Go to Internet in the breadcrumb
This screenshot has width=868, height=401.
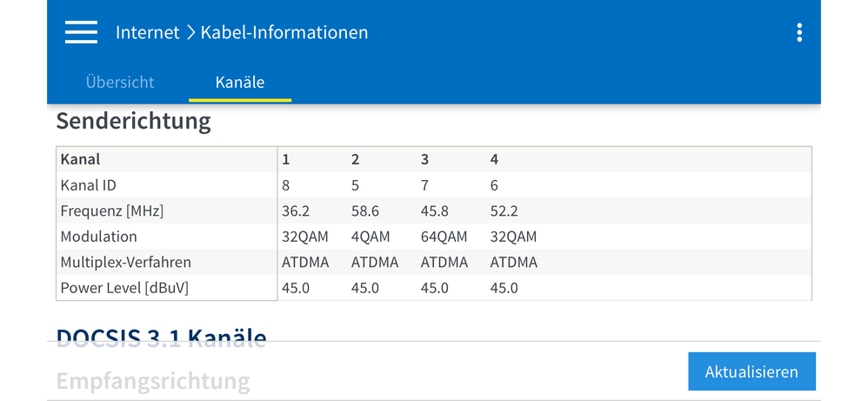147,33
